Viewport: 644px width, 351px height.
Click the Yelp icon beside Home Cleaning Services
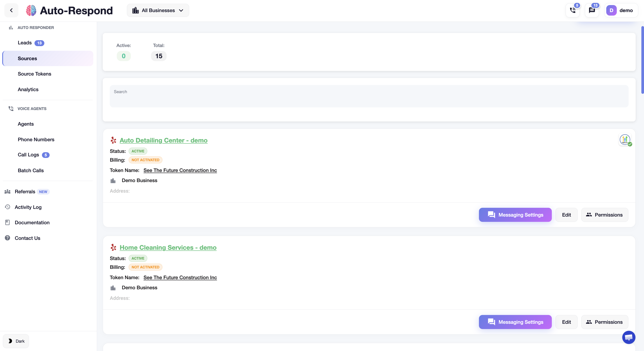[x=113, y=247]
